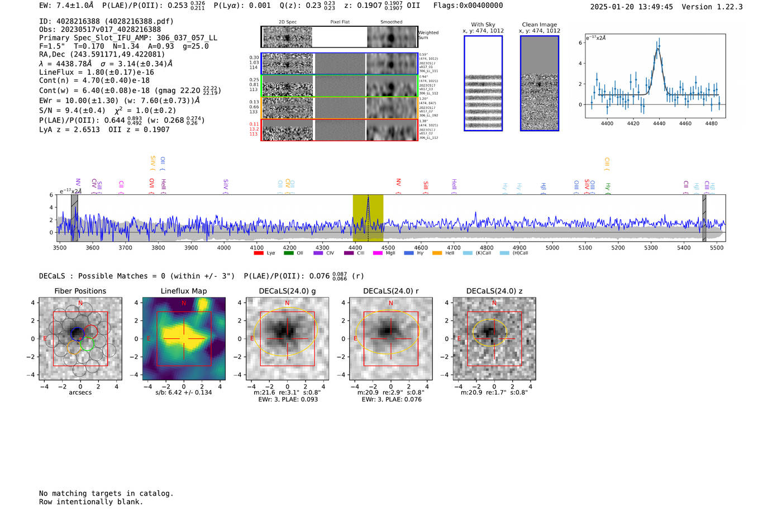Click the emission line fit plot
Image resolution: width=782 pixels, height=532 pixels.
click(655, 76)
